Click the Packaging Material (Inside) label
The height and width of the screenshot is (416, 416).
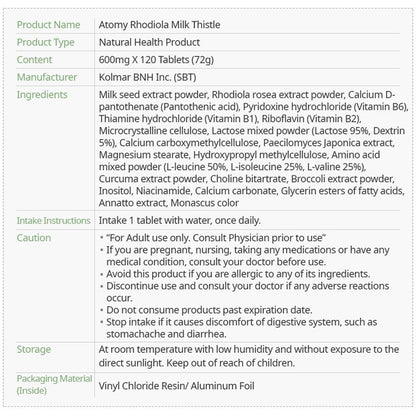(54, 384)
